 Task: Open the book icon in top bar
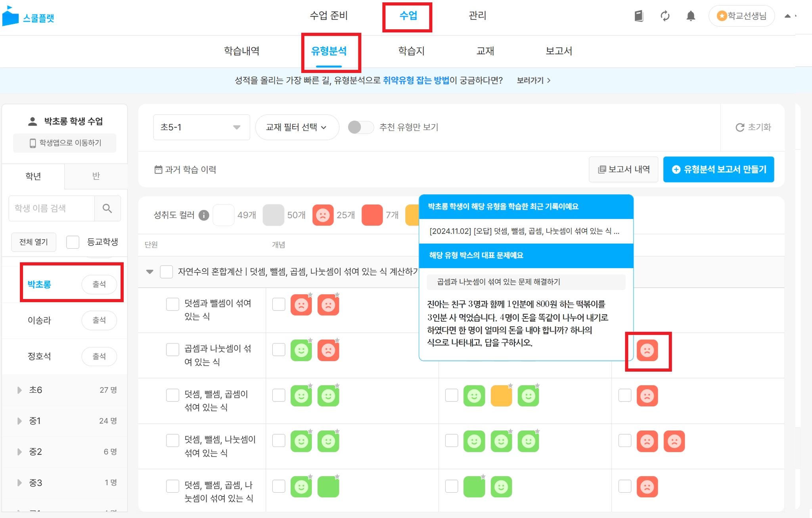point(639,16)
